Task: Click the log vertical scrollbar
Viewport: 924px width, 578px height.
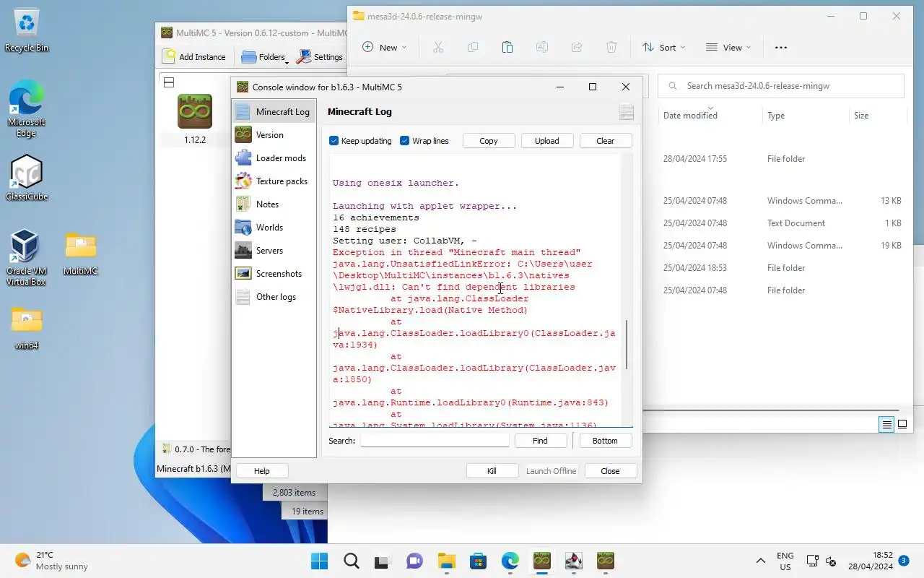Action: pos(627,345)
